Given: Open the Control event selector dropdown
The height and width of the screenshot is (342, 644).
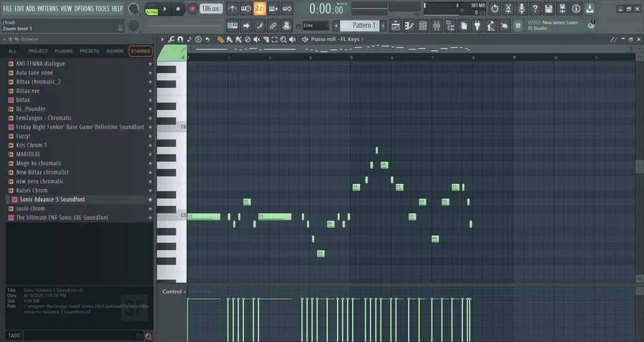Looking at the screenshot, I should tap(174, 291).
